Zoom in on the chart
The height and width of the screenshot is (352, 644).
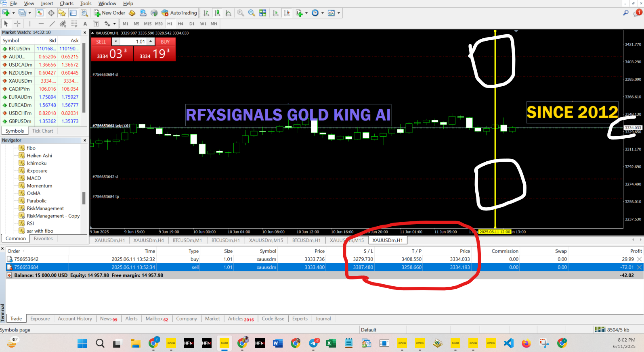[241, 13]
